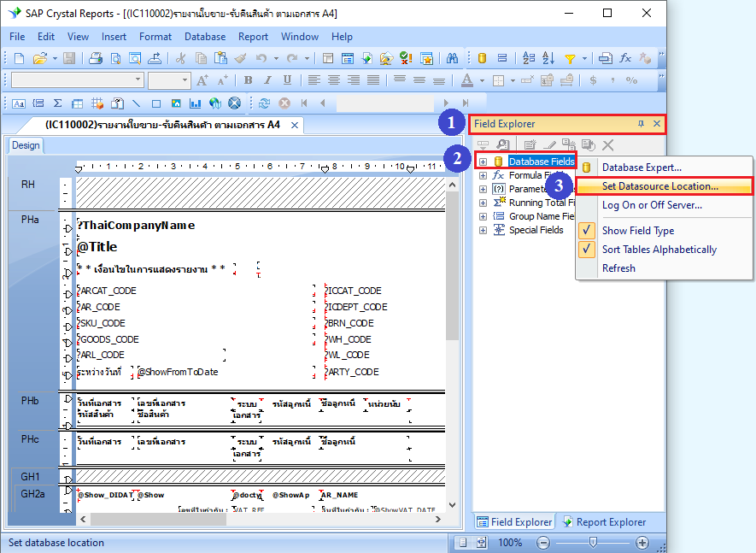Toggle bold text formatting
This screenshot has height=553, width=756.
pyautogui.click(x=248, y=80)
